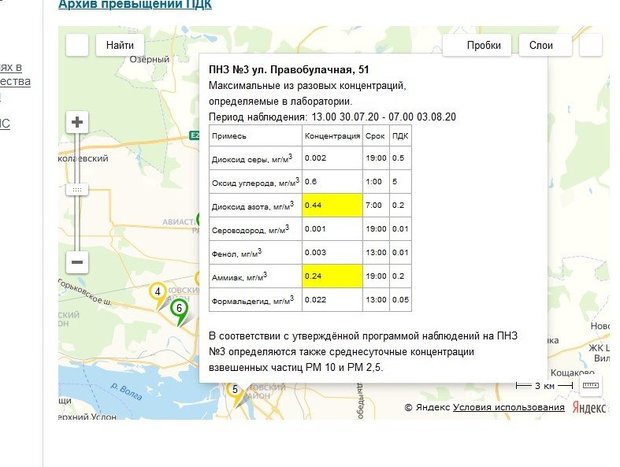620x467 pixels.
Task: Click the Яндекс logo on the map
Action: click(588, 407)
